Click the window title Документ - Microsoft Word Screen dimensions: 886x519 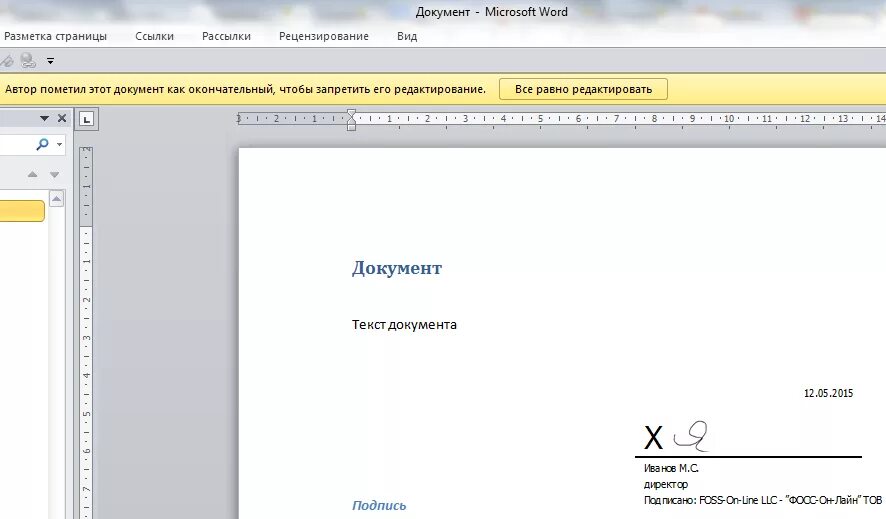tap(492, 12)
